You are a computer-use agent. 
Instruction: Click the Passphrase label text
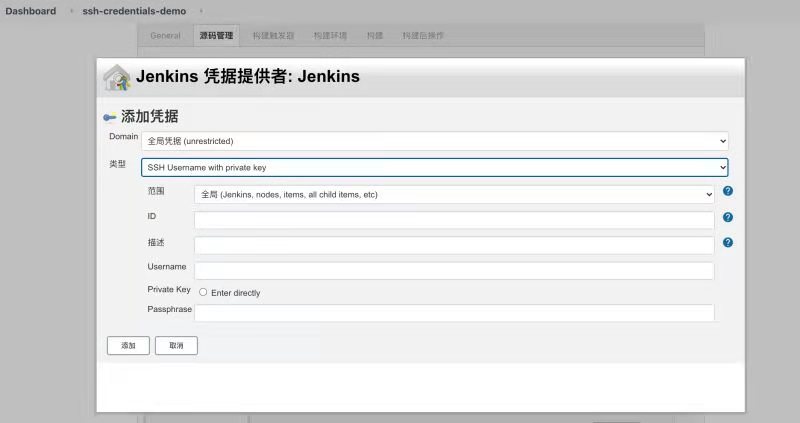[x=169, y=309]
